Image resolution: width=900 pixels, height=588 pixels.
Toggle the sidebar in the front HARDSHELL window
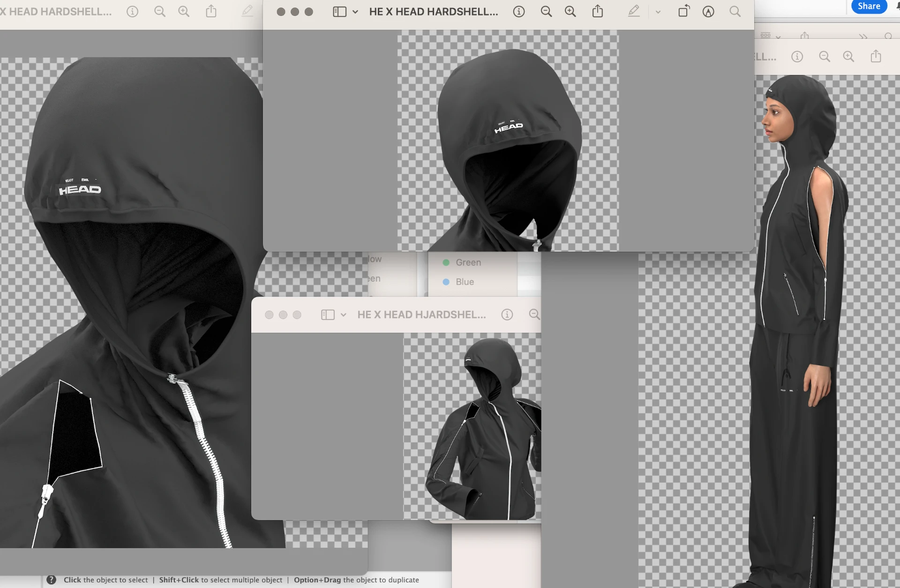[x=339, y=12]
